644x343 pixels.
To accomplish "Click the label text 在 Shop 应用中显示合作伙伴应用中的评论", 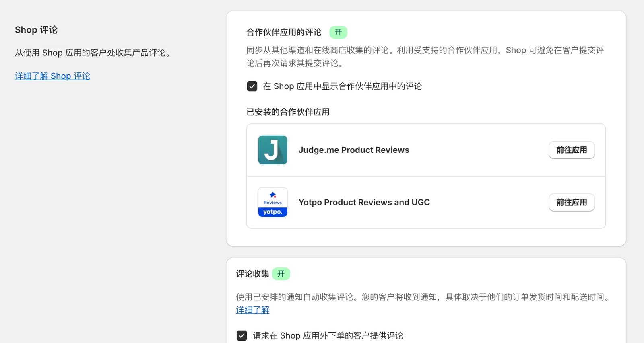I will [342, 86].
